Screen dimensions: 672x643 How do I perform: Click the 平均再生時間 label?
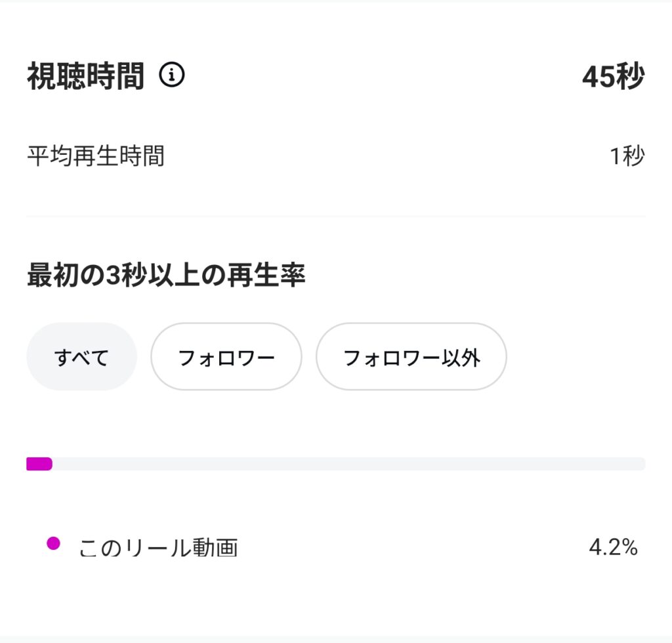click(96, 157)
